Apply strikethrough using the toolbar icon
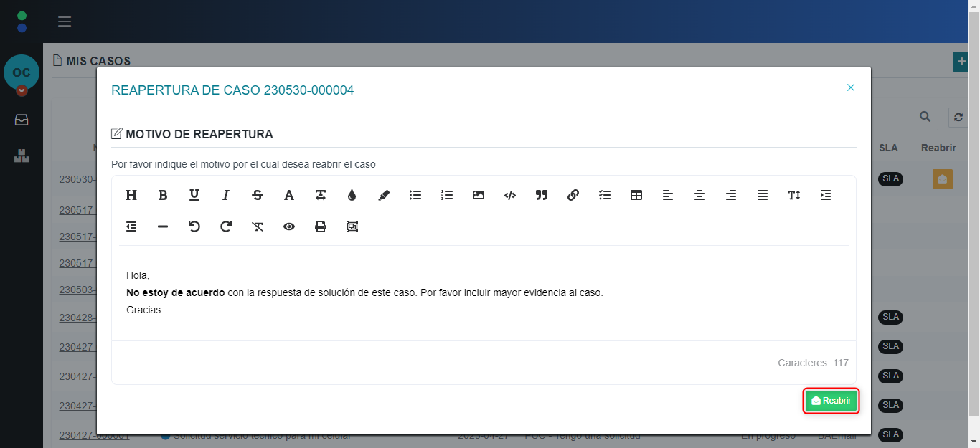The image size is (980, 448). pos(258,195)
